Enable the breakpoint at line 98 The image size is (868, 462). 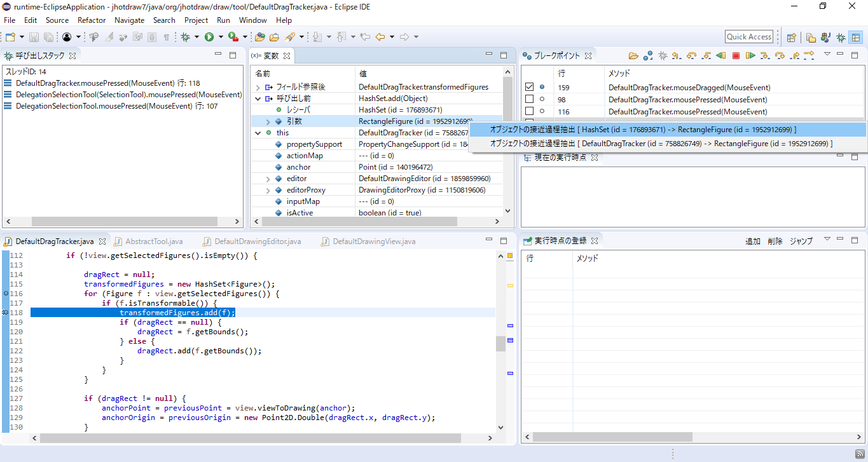click(529, 99)
